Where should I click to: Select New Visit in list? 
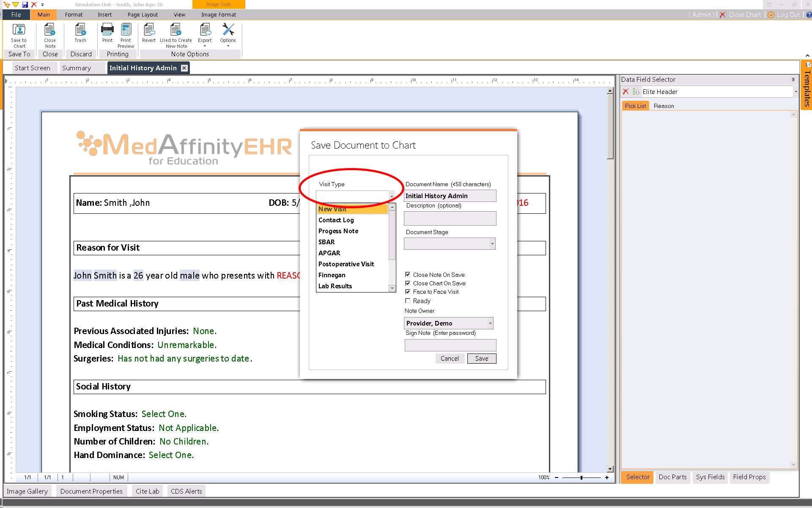352,209
